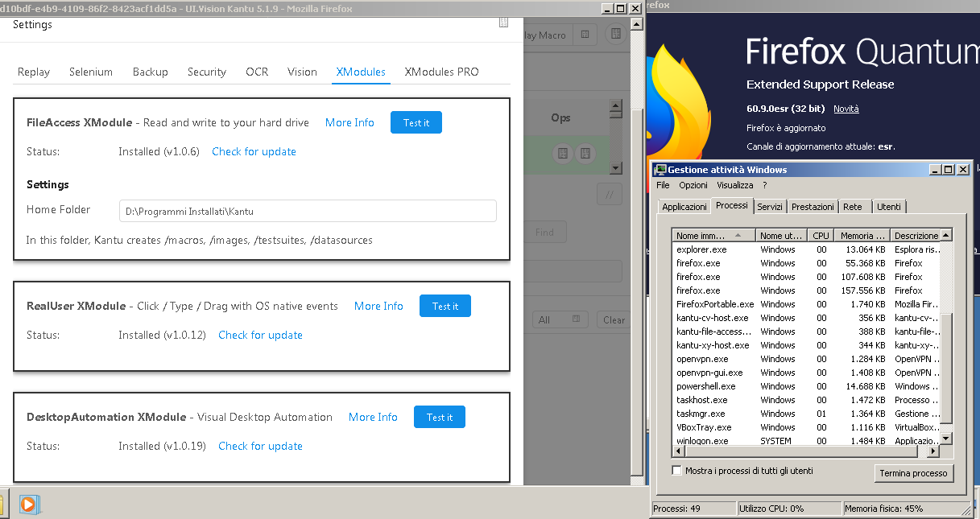Open the File menu in Gestione attività
The width and height of the screenshot is (980, 519).
[663, 185]
